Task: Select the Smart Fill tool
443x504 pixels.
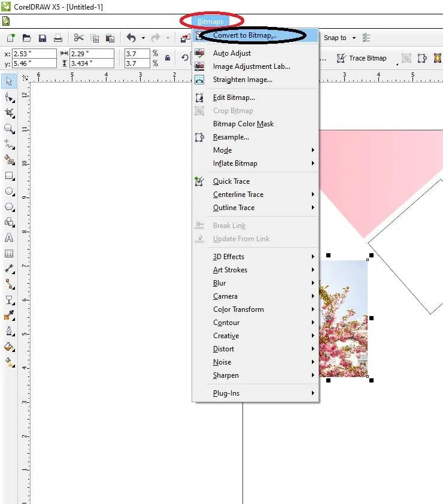Action: coord(9,160)
